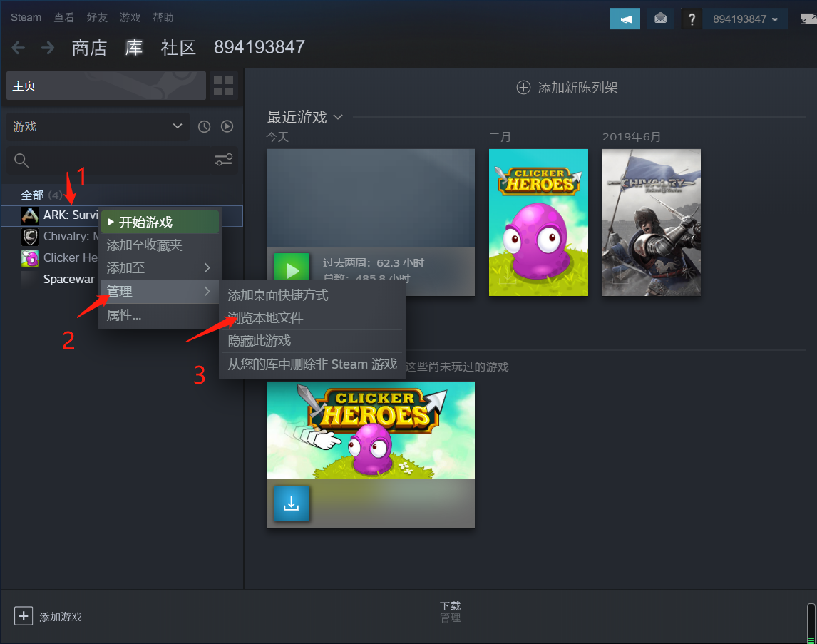
Task: Click the plus circle to add shelf
Action: (523, 88)
